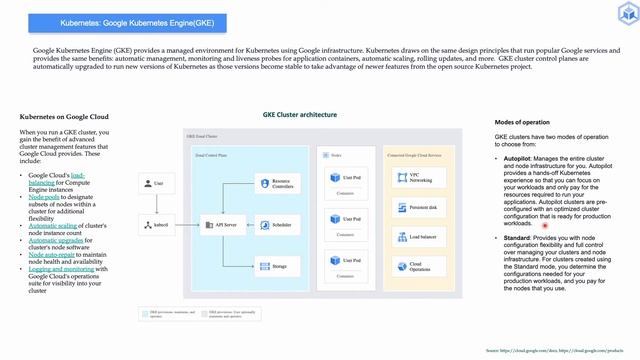Click the middle User Pod cube icon
This screenshot has width=640, height=360.
pyautogui.click(x=335, y=219)
